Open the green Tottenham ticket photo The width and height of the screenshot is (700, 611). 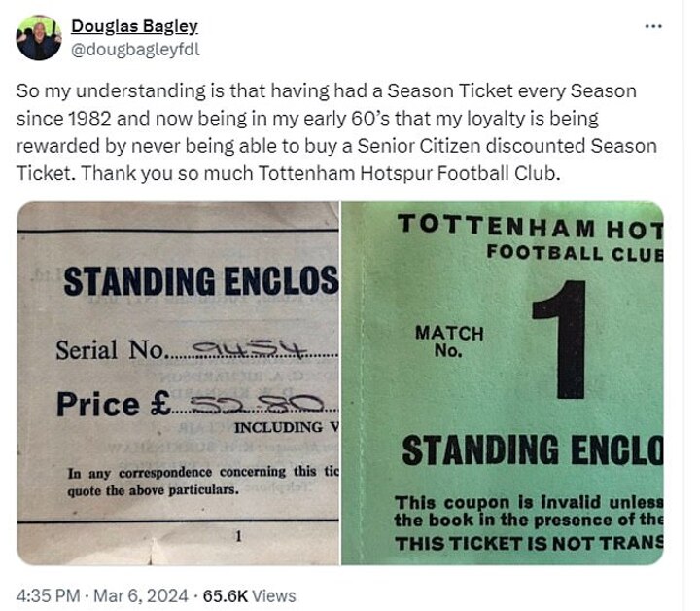point(503,382)
